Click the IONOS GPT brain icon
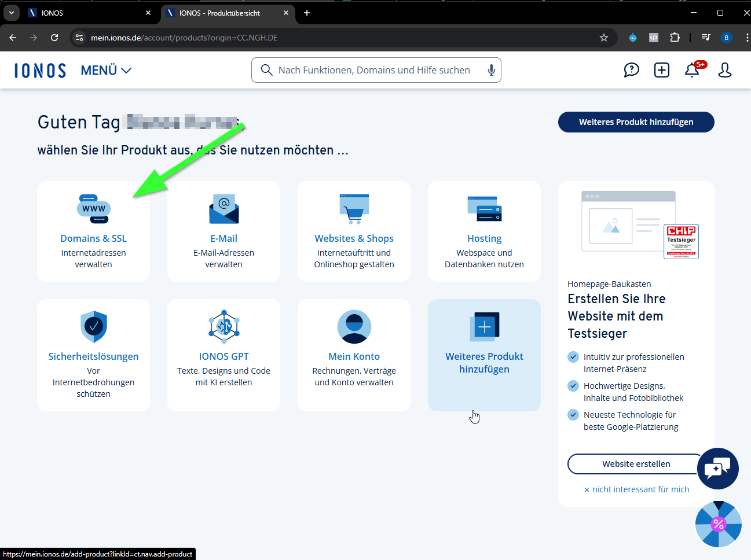This screenshot has height=560, width=751. click(x=224, y=327)
